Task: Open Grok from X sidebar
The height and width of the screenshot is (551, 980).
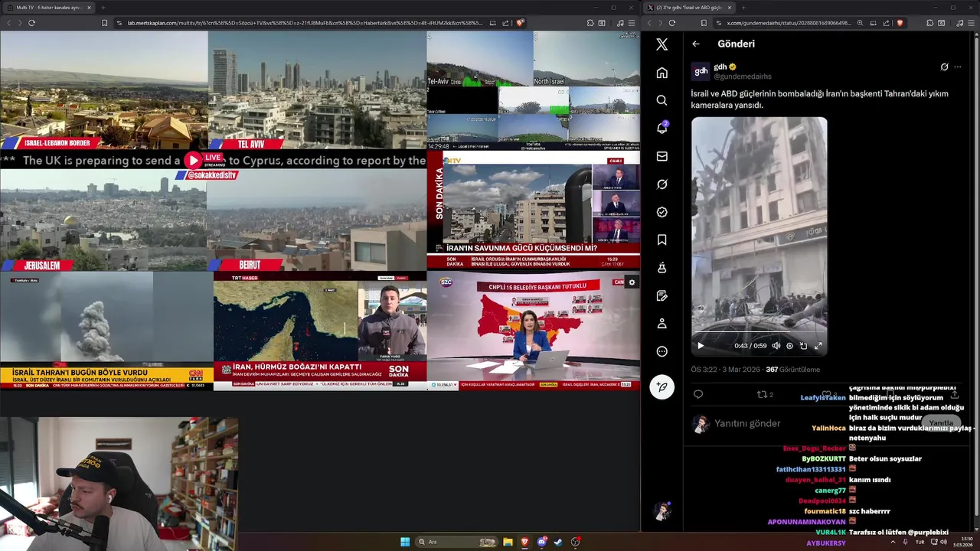Action: pyautogui.click(x=661, y=184)
